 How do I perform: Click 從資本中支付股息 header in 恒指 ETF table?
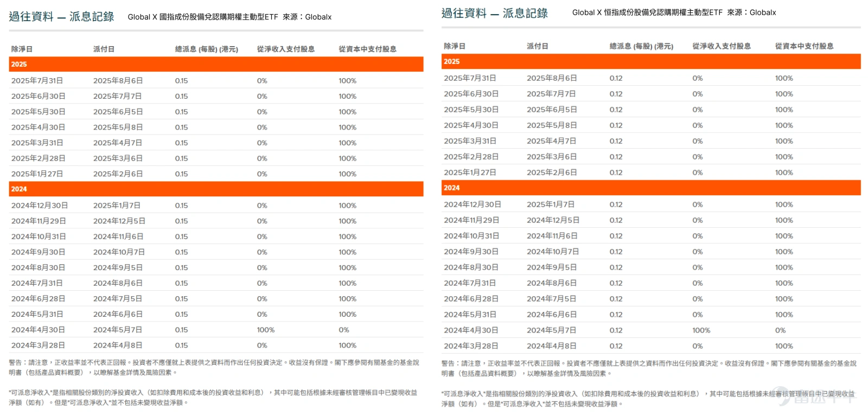[x=804, y=46]
